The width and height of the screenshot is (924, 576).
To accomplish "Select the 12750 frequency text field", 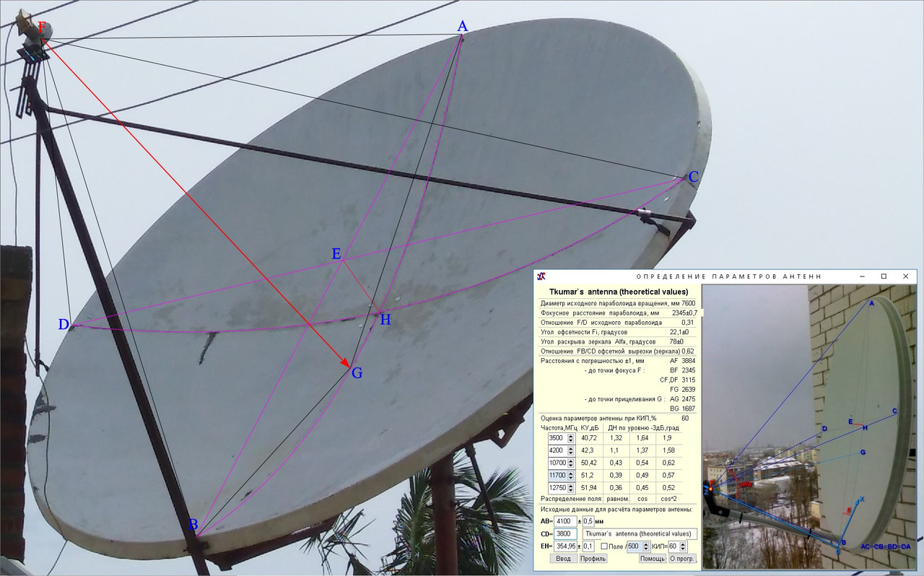I will (x=557, y=488).
